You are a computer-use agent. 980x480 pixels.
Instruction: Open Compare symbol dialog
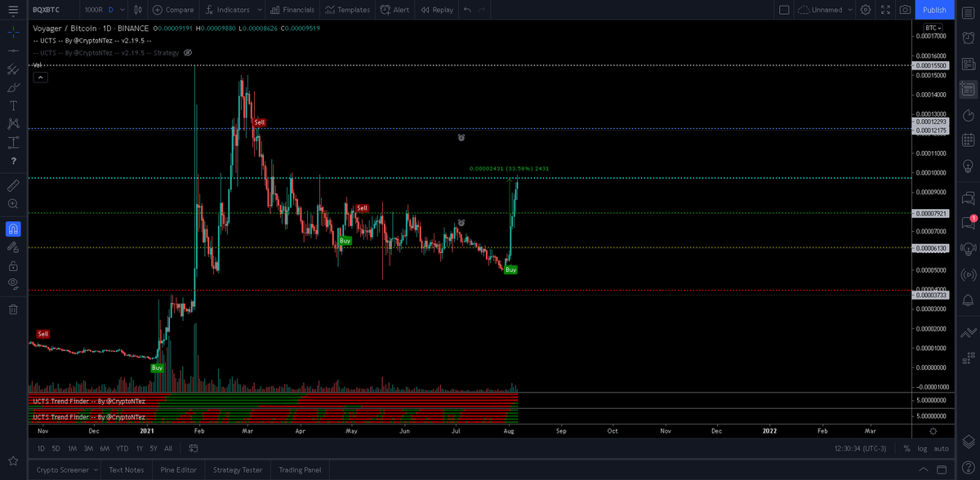173,10
